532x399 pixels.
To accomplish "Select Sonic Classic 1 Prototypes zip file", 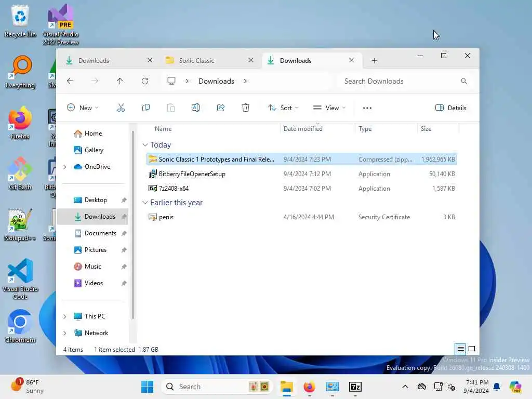I will [x=302, y=159].
